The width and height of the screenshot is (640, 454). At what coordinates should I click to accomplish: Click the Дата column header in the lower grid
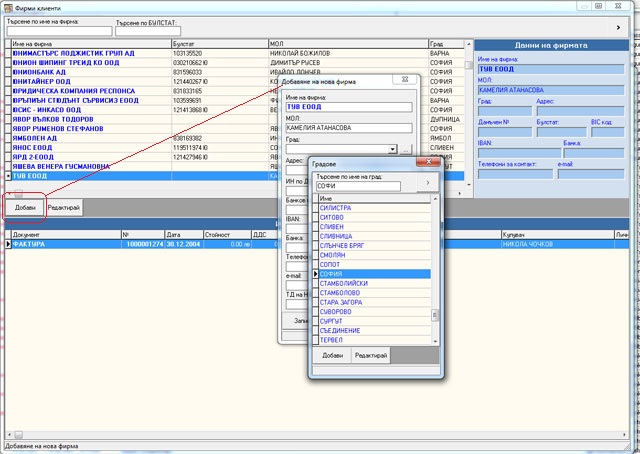coord(184,235)
